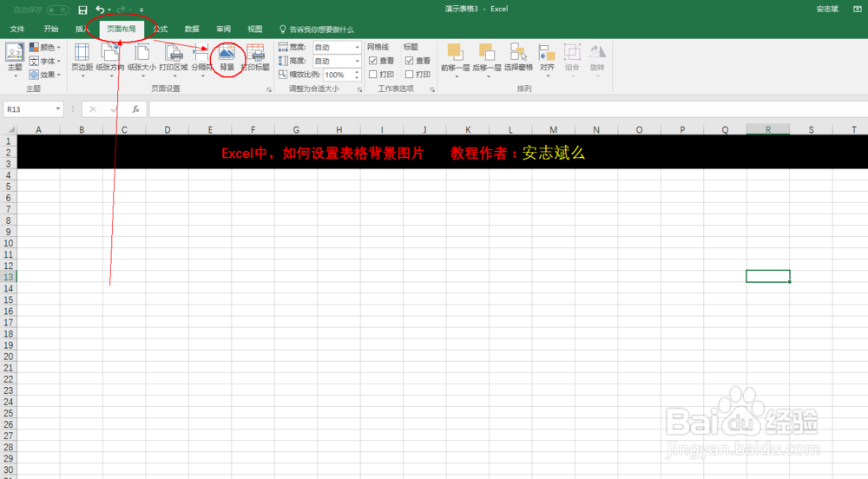This screenshot has height=479, width=868.
Task: Open the 分隔符 (Breaks) tool
Action: coord(201,59)
